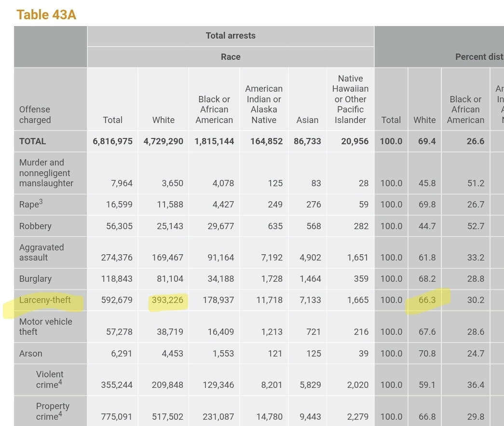Click larceny-theft total 592,679
Viewport: 504px width, 426px height.
coord(117,300)
